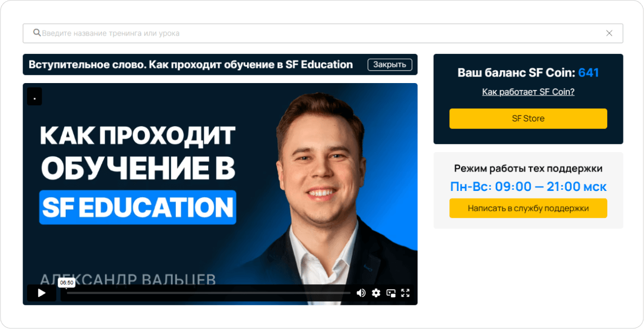Click the SF EDUCATION highlighted label in the video
644x329 pixels.
(x=138, y=207)
